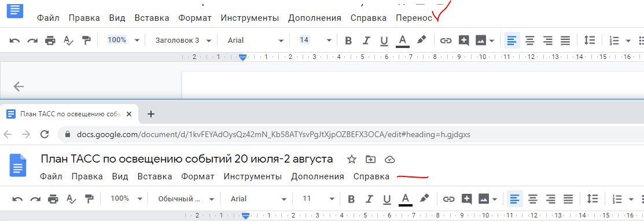
Task: Redo in the window with Перенос menu
Action: click(32, 40)
